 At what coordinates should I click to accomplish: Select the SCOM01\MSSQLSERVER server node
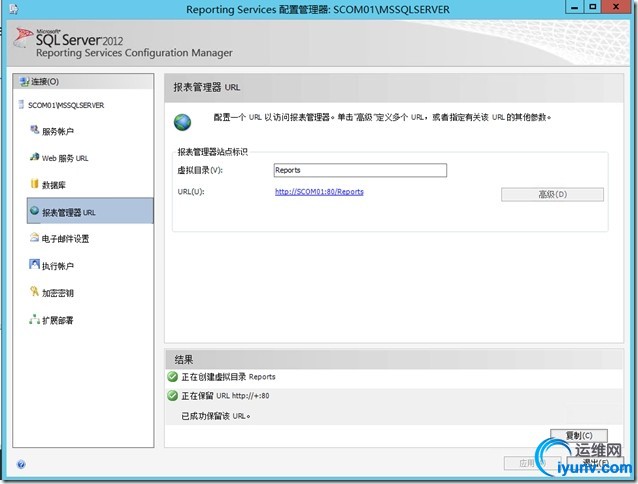point(66,105)
